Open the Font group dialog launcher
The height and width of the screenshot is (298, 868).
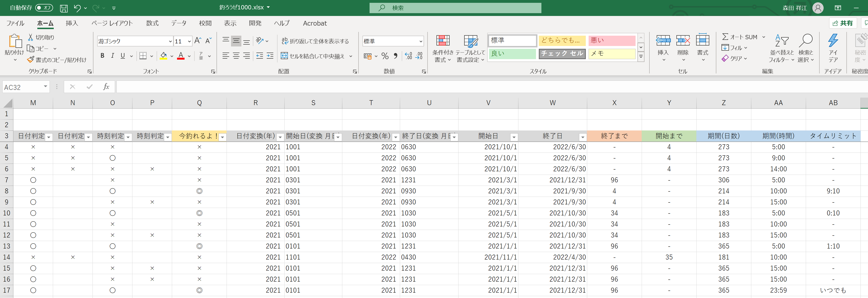[x=213, y=71]
